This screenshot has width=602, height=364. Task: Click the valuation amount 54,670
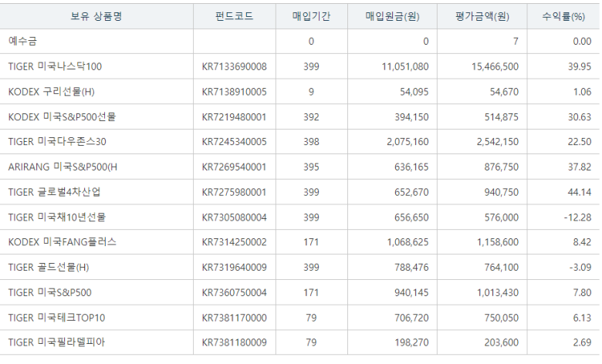point(504,92)
